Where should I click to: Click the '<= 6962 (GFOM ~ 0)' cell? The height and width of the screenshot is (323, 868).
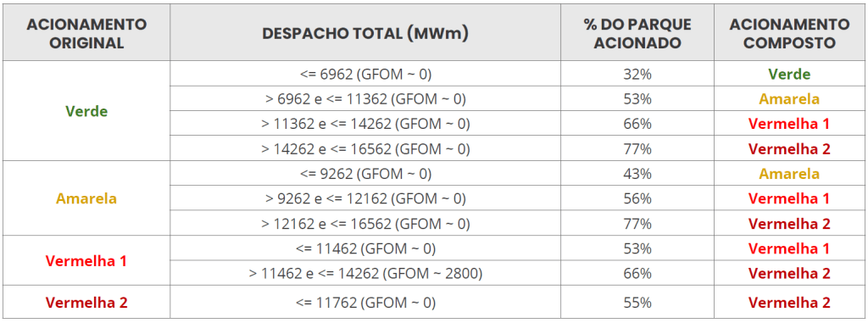[x=365, y=74]
